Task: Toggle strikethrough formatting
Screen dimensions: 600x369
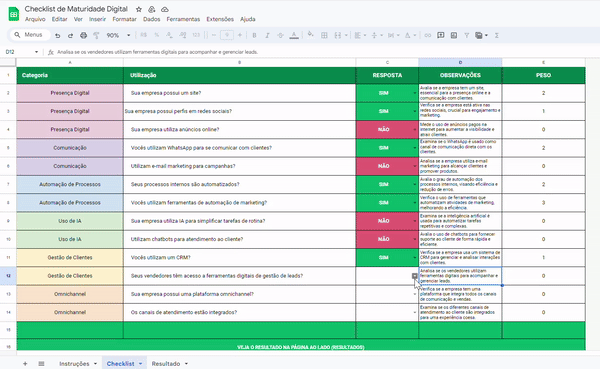Action: [x=280, y=35]
